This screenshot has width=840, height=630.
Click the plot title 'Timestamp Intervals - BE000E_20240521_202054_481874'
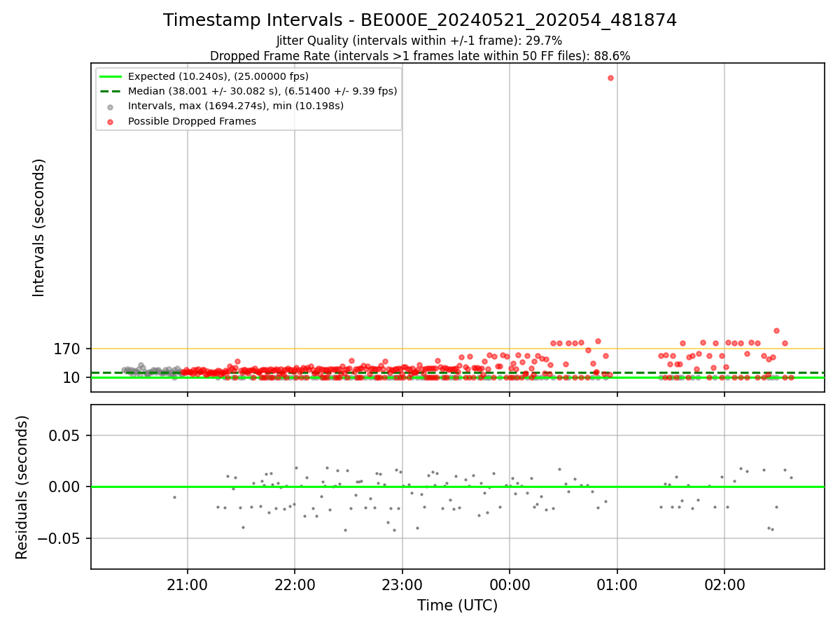pos(420,20)
